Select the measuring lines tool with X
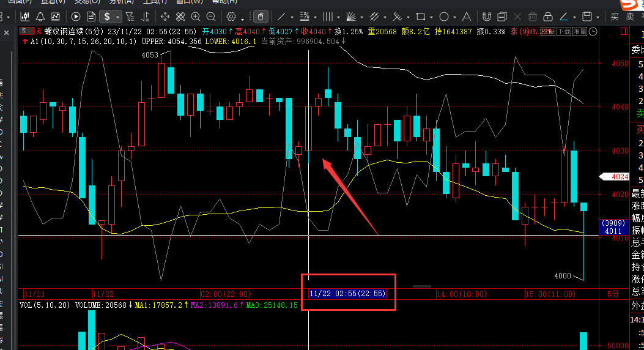This screenshot has width=644, height=350. tap(397, 17)
